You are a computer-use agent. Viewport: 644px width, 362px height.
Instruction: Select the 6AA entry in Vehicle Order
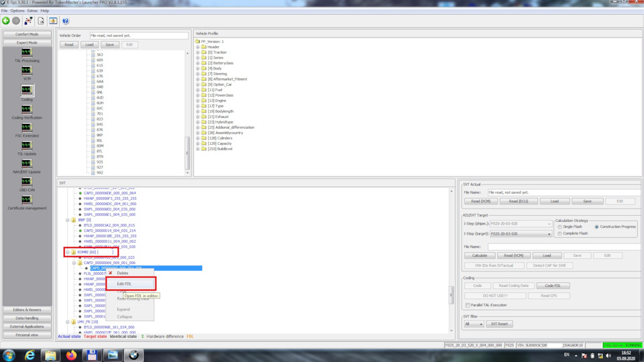100,81
